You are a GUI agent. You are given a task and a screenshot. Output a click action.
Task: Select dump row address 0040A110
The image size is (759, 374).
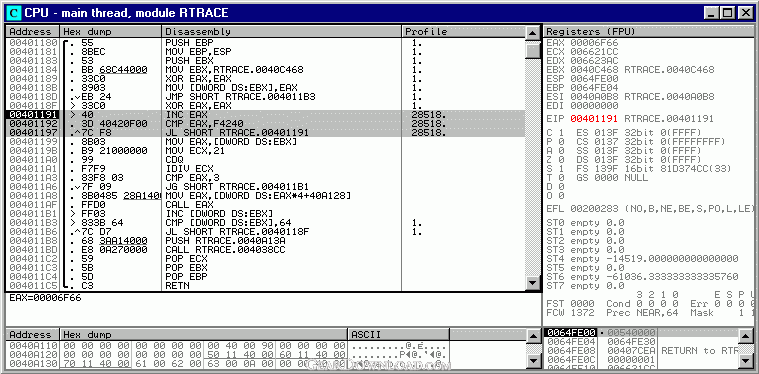click(x=32, y=346)
